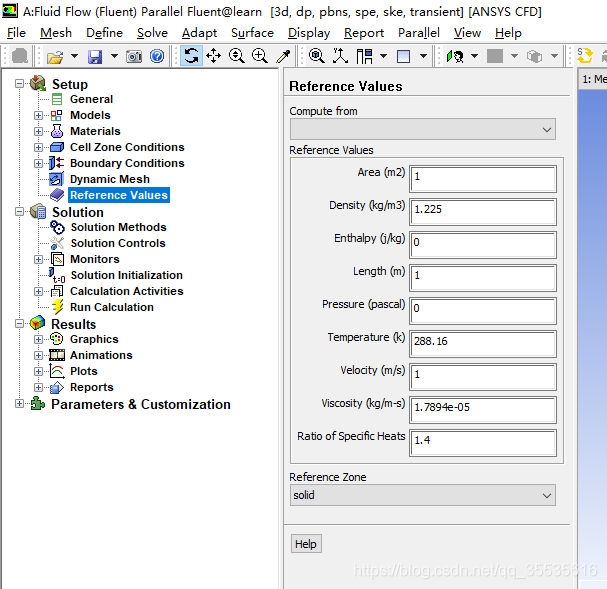This screenshot has height=589, width=607.
Task: Click the Dynamic Mesh icon
Action: point(57,179)
